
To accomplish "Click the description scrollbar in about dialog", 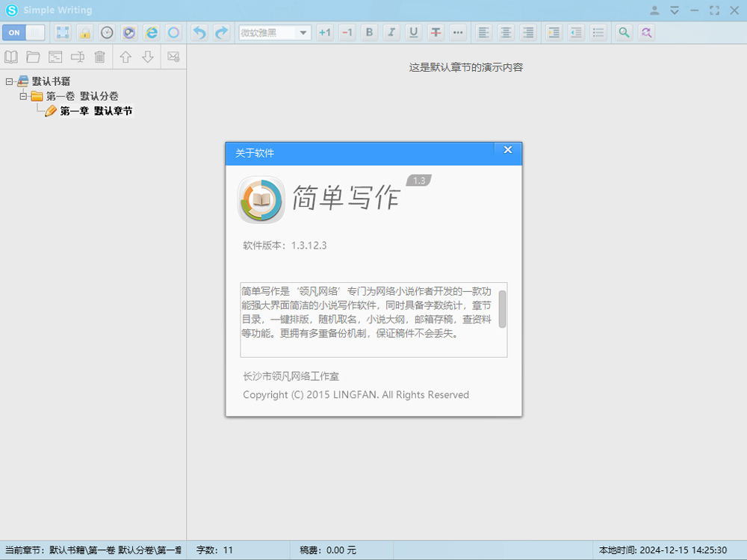I will [502, 308].
